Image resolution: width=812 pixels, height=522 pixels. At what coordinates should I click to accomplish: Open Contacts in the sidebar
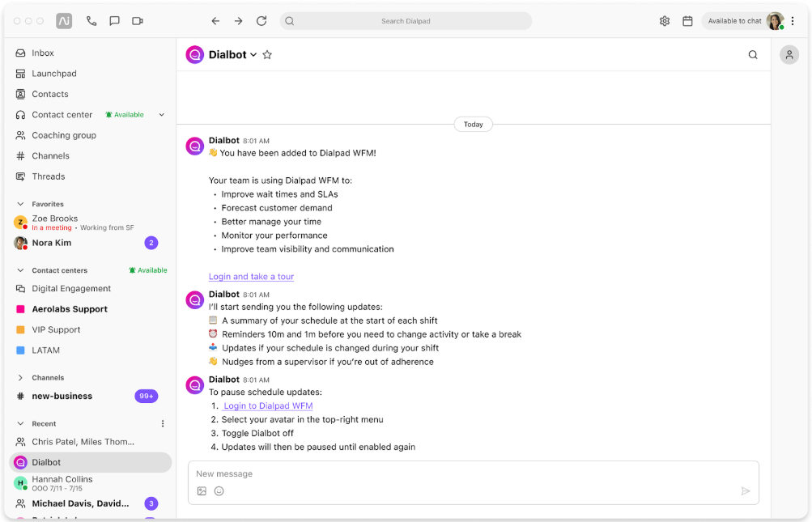click(91, 94)
